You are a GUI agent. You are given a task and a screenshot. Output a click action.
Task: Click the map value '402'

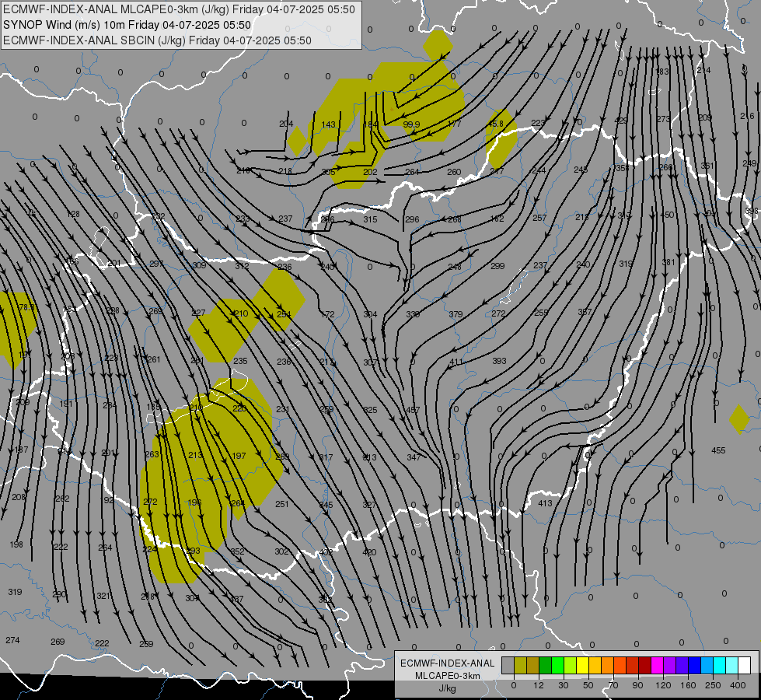coord(326,552)
